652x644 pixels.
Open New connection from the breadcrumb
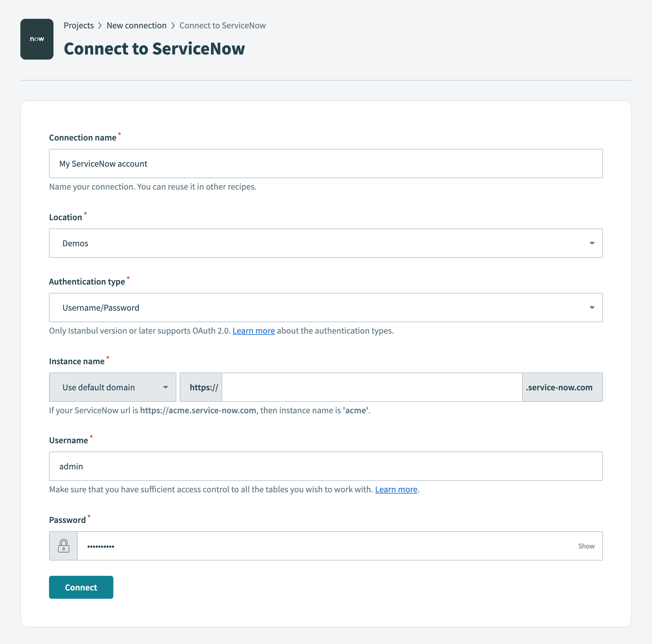click(x=136, y=25)
